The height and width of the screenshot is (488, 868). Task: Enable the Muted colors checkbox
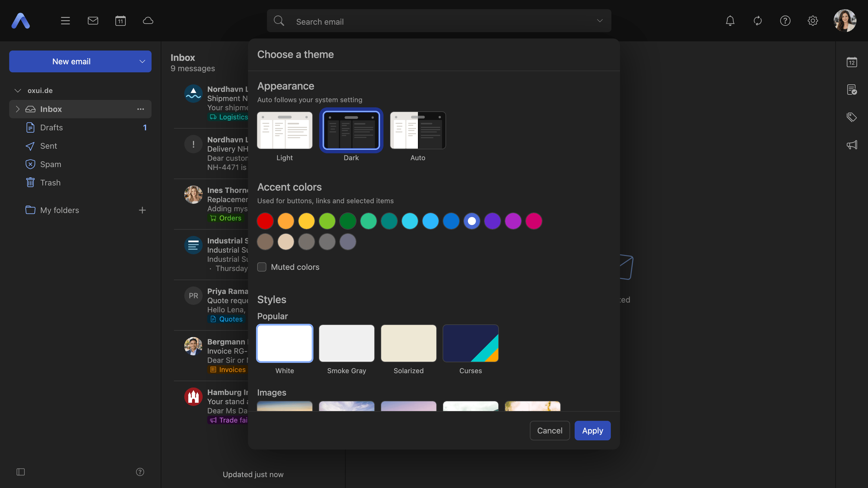click(262, 267)
